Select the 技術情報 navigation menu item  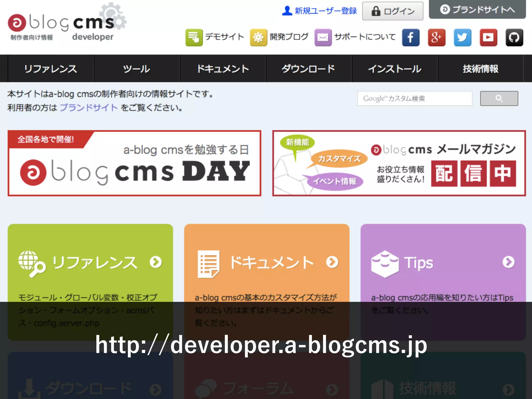[481, 69]
